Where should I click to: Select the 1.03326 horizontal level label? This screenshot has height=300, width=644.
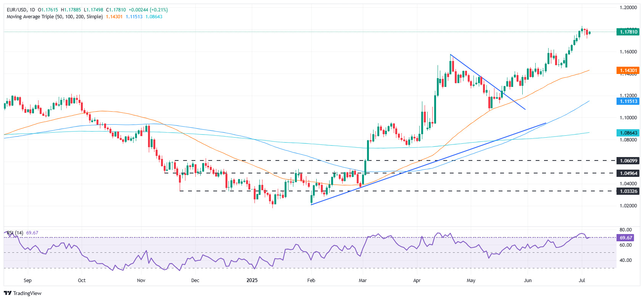coord(628,191)
